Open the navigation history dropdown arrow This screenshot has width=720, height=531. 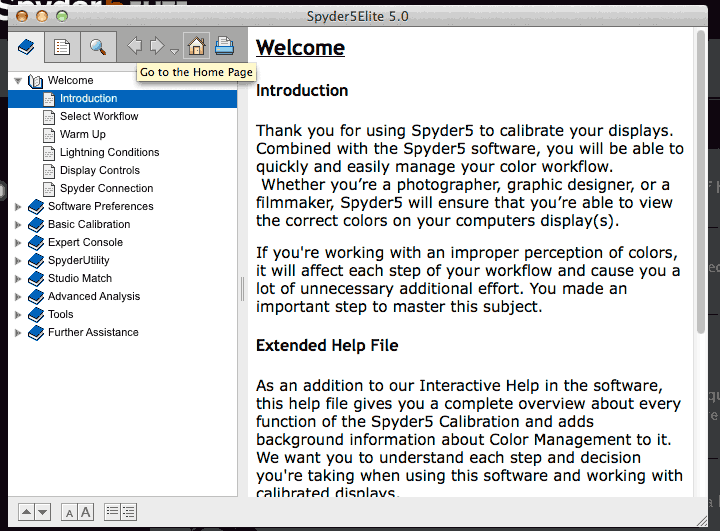click(x=174, y=51)
